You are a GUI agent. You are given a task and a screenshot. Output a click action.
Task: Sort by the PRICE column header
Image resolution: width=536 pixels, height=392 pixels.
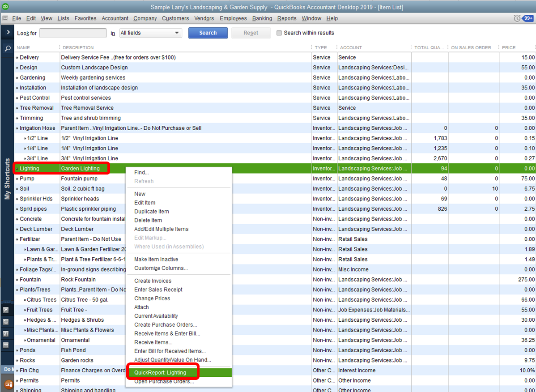509,47
